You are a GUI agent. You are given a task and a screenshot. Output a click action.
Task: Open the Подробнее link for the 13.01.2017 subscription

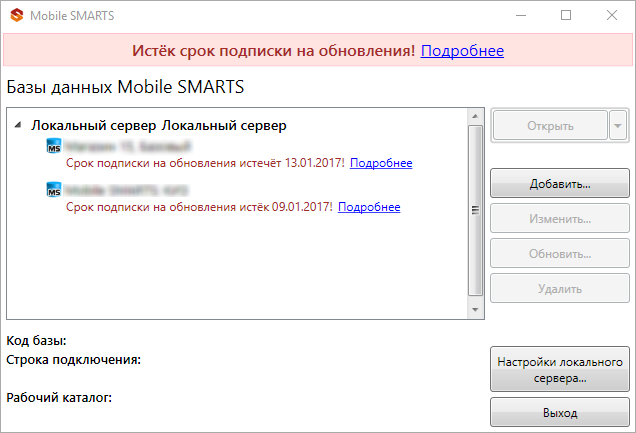tap(381, 163)
